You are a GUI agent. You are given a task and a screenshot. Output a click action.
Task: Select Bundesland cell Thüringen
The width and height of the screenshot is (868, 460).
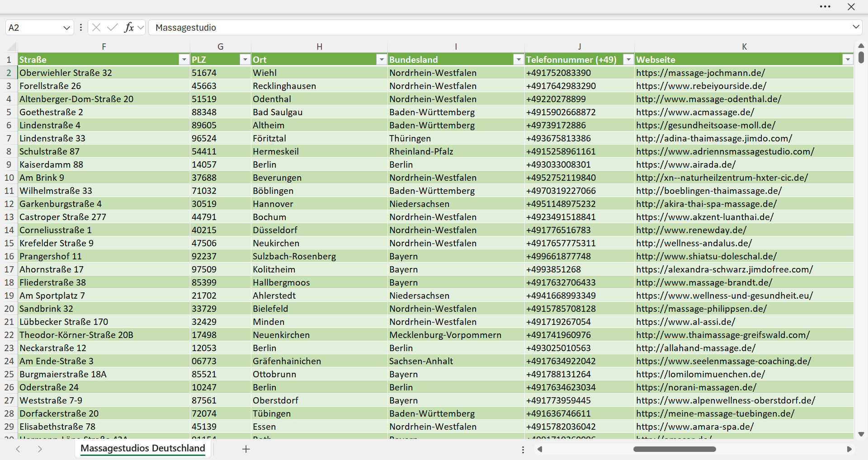pos(456,138)
